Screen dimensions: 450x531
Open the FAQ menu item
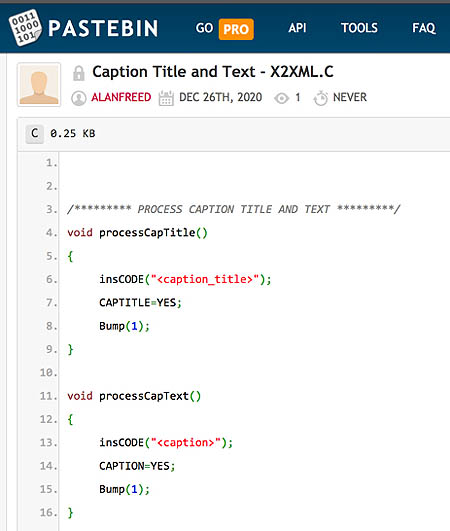click(x=424, y=28)
